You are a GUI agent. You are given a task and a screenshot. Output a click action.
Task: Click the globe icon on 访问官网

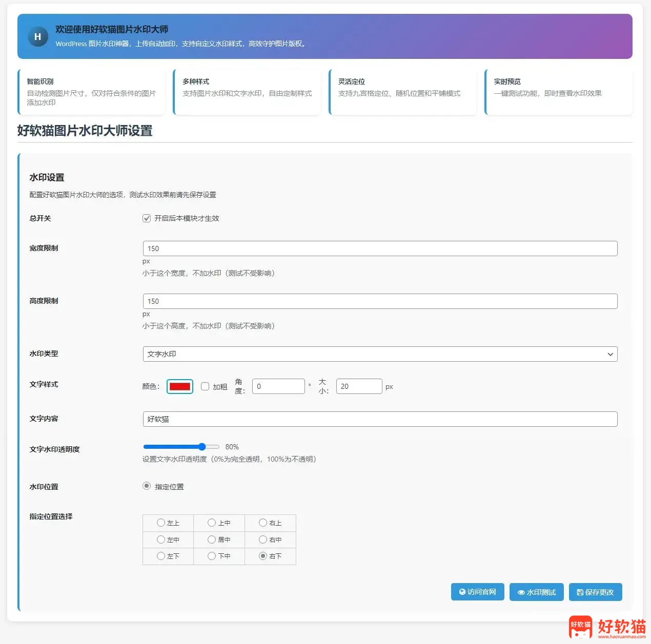pyautogui.click(x=462, y=592)
